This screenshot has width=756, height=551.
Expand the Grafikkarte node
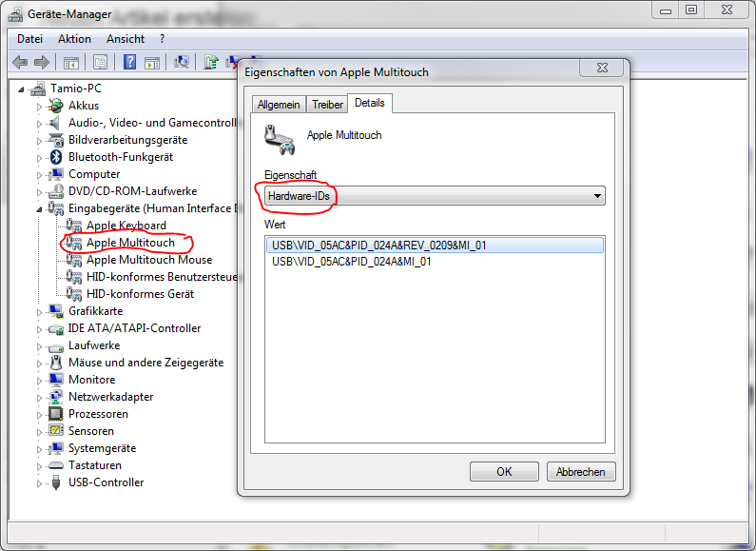click(x=39, y=312)
